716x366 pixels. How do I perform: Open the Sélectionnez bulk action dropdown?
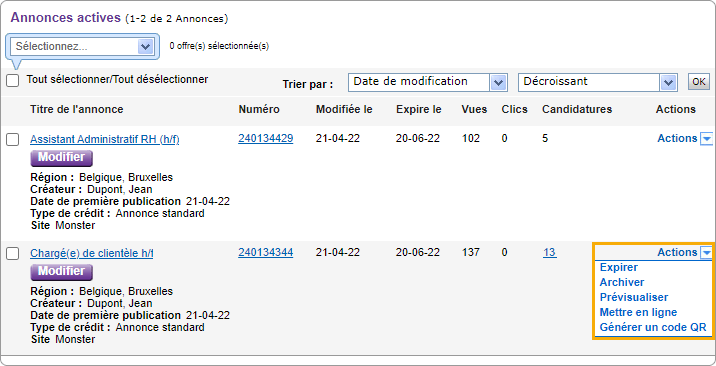(82, 46)
